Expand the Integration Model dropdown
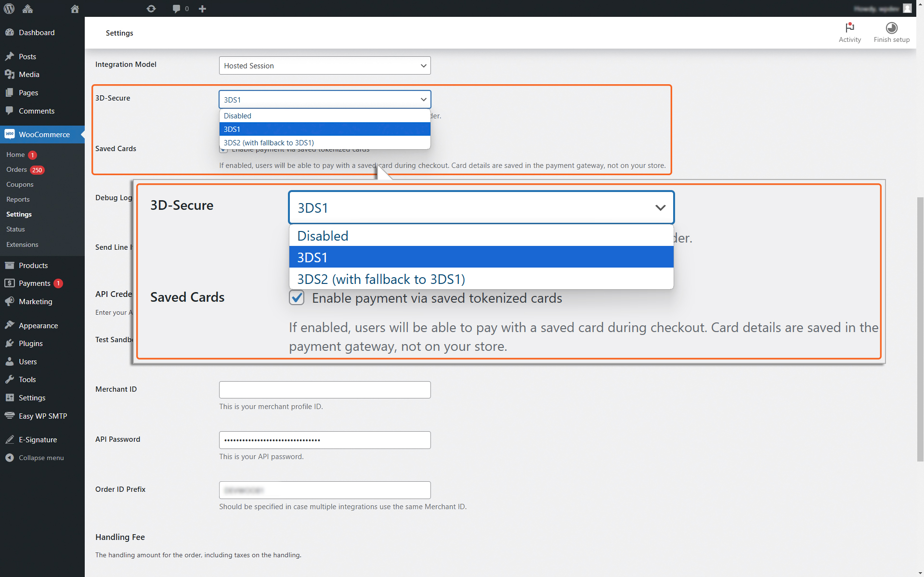 point(325,65)
